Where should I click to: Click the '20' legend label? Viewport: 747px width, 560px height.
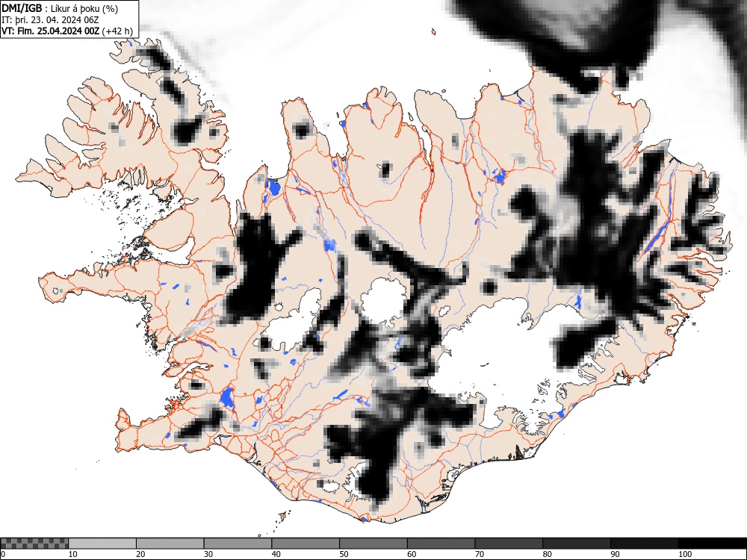[140, 554]
